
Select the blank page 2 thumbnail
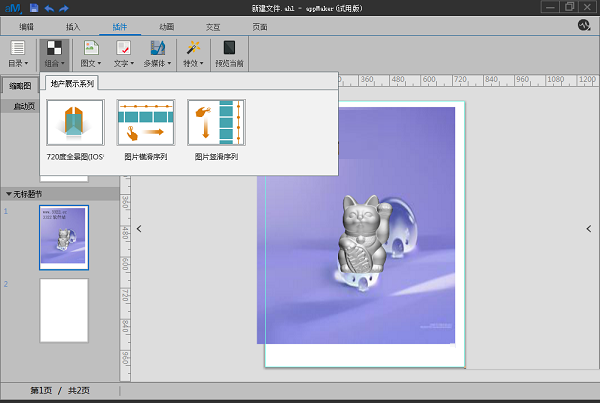pyautogui.click(x=64, y=310)
